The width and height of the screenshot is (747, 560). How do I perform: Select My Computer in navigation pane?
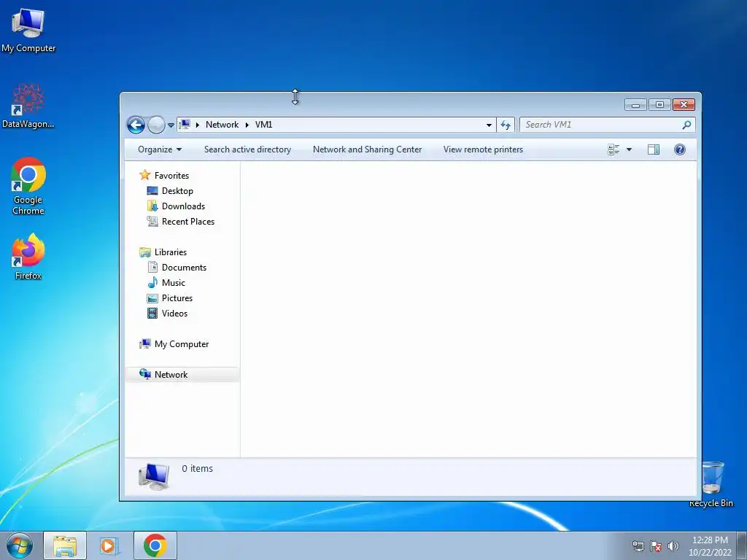pos(182,344)
